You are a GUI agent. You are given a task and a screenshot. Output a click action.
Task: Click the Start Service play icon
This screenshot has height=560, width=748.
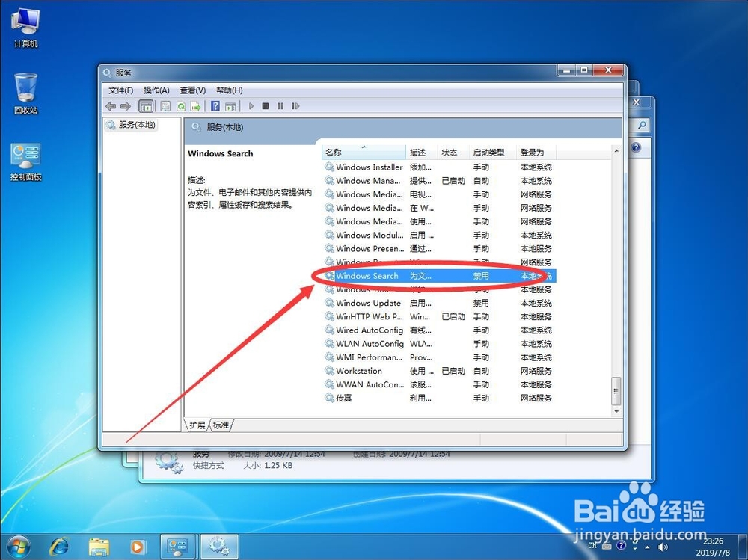251,106
